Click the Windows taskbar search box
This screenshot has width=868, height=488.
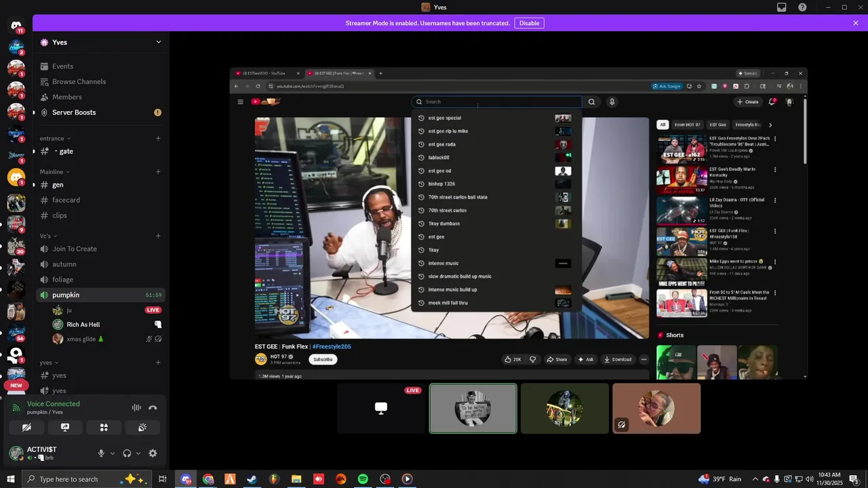pyautogui.click(x=87, y=479)
